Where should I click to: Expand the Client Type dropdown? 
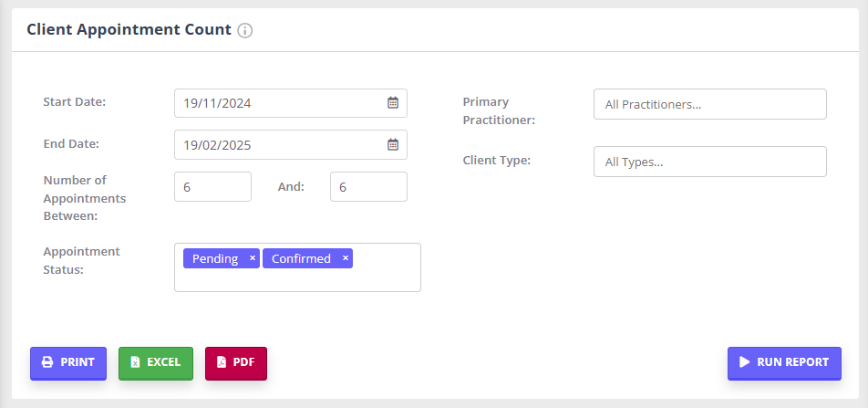tap(709, 162)
